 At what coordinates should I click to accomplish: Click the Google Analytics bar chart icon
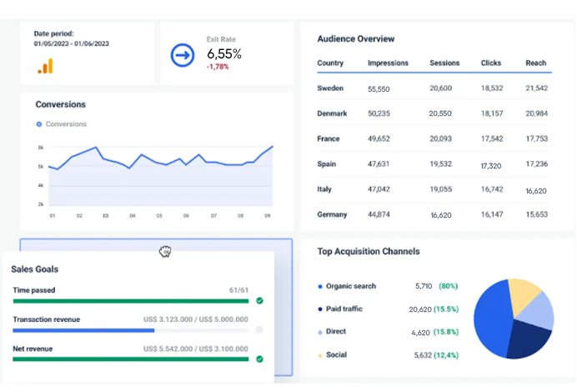45,65
